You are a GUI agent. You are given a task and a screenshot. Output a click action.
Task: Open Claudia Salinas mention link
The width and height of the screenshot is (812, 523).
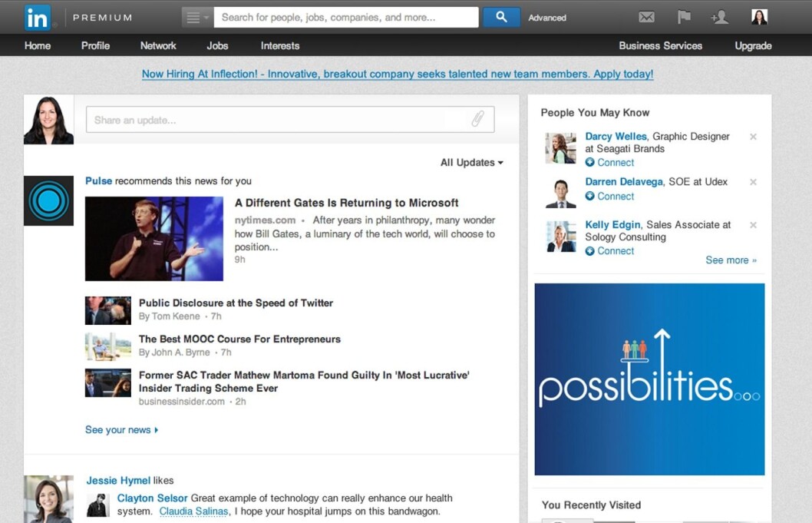tap(193, 511)
